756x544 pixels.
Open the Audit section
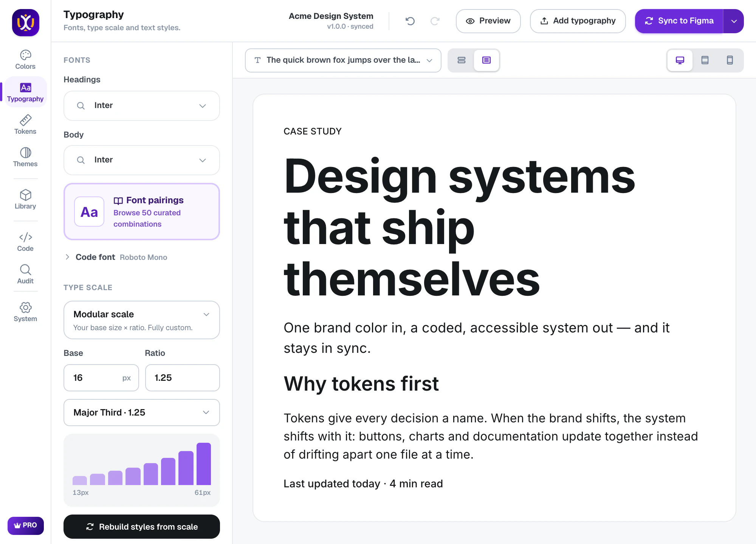click(25, 274)
